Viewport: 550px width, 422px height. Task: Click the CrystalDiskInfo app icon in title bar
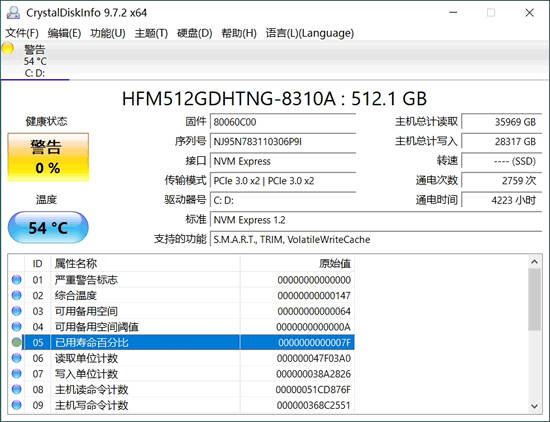(13, 13)
